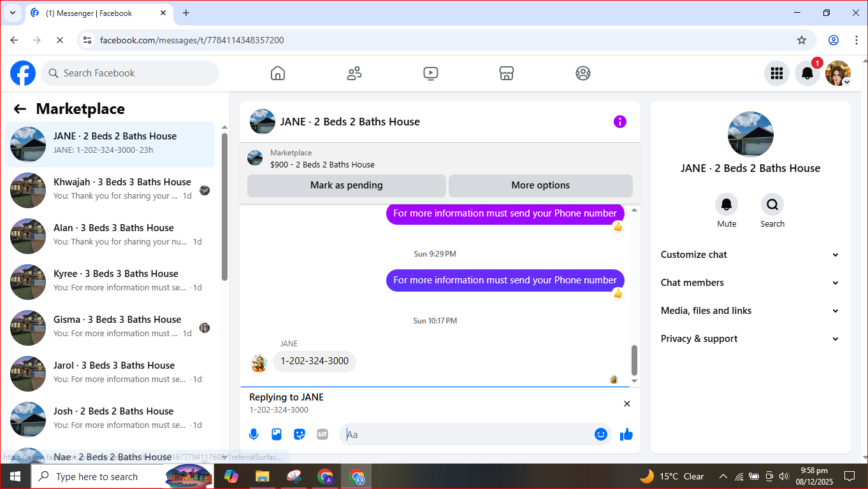Open Chrome profile icon
Image resolution: width=868 pixels, height=489 pixels.
point(834,40)
